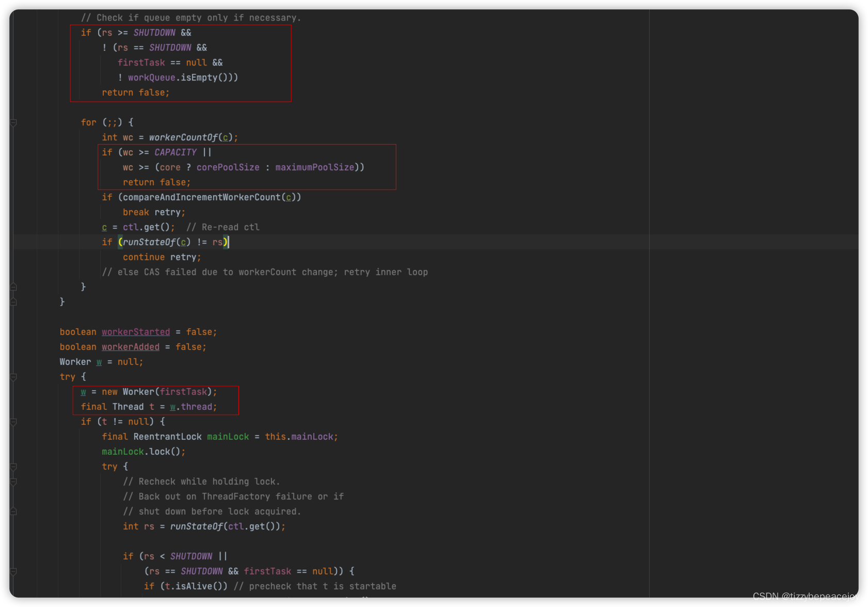Click new Worker(firstTask) constructor call
This screenshot has height=607, width=868.
point(157,392)
